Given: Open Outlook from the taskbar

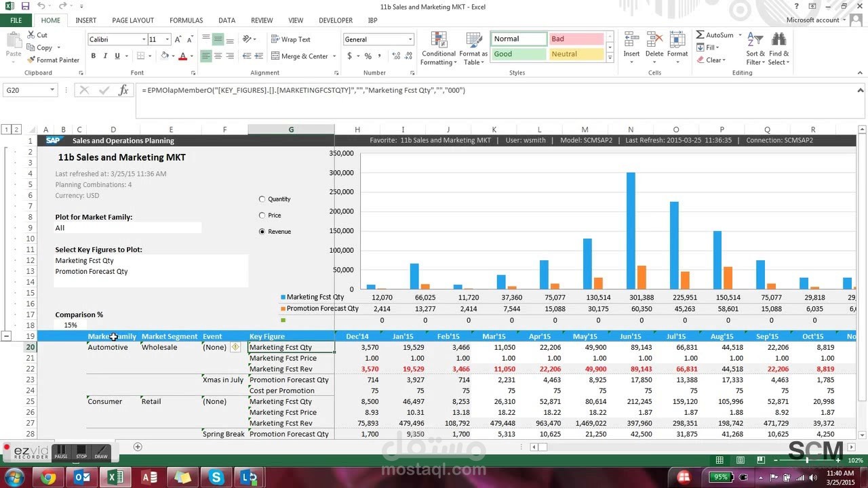Looking at the screenshot, I should 82,478.
